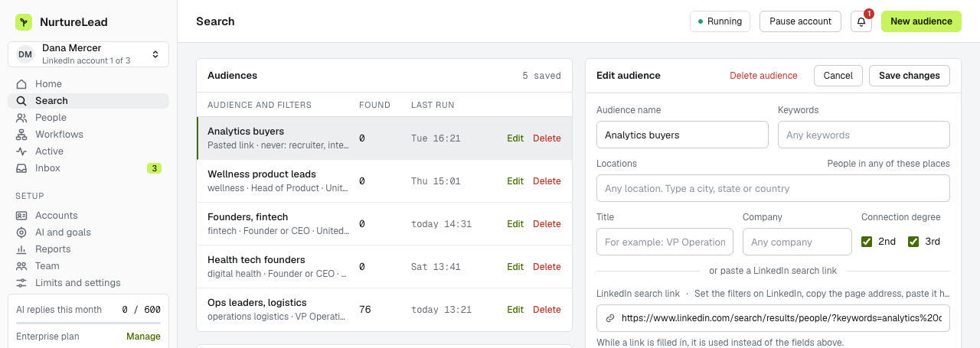
Task: Click the Active pulse icon
Action: pos(21,151)
